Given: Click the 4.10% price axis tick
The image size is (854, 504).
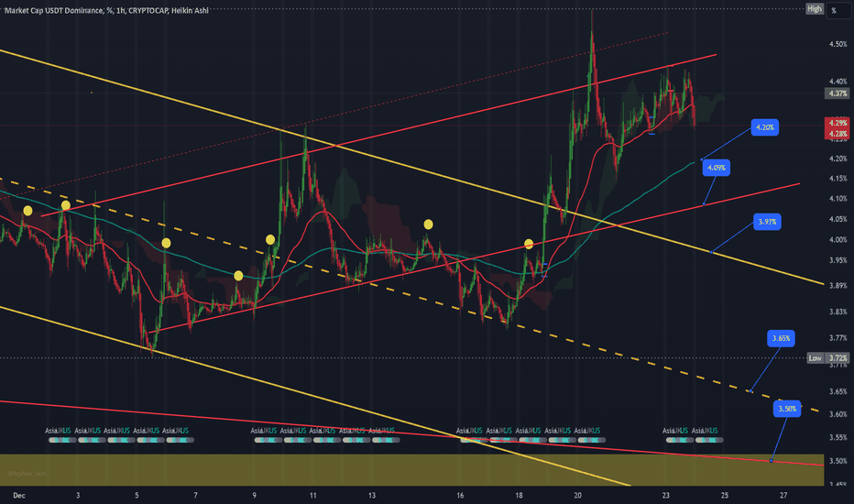Looking at the screenshot, I should click(838, 198).
